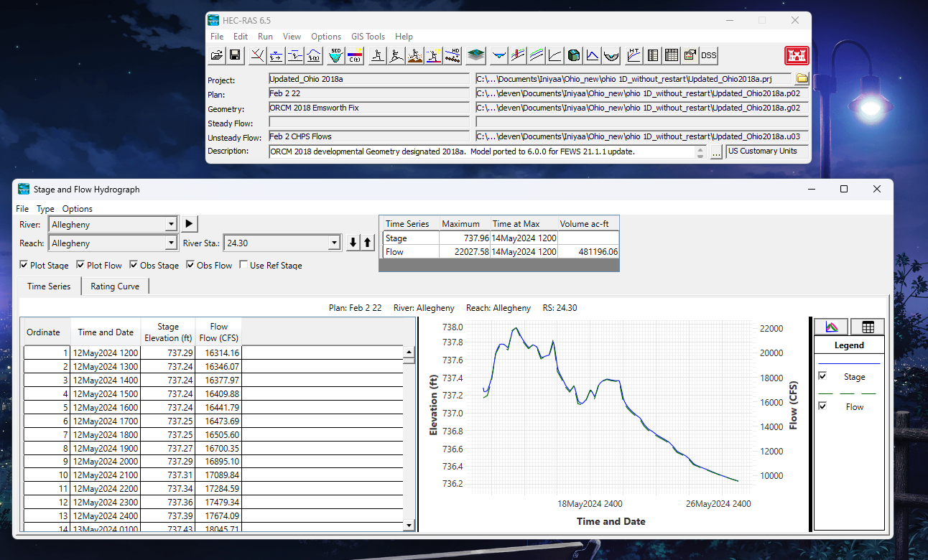Open the River Sta. 24.30 dropdown
The image size is (928, 560).
pos(334,243)
